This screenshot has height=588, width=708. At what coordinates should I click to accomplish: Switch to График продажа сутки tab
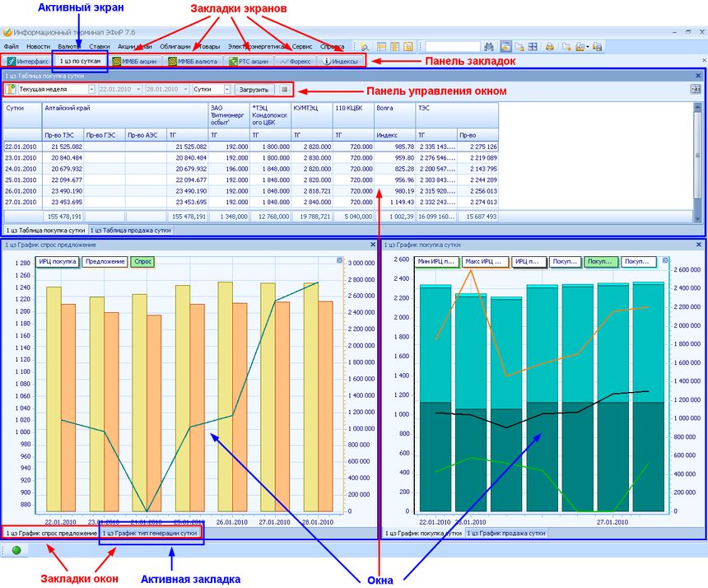(505, 533)
